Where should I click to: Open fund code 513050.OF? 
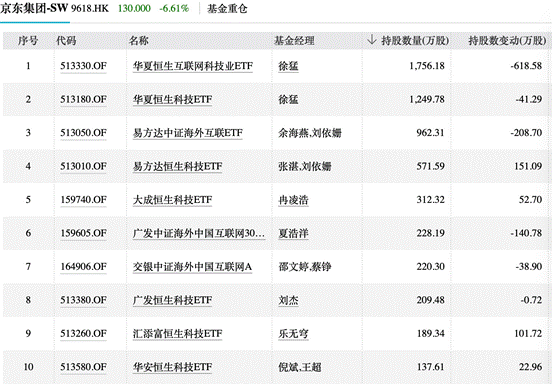[83, 133]
